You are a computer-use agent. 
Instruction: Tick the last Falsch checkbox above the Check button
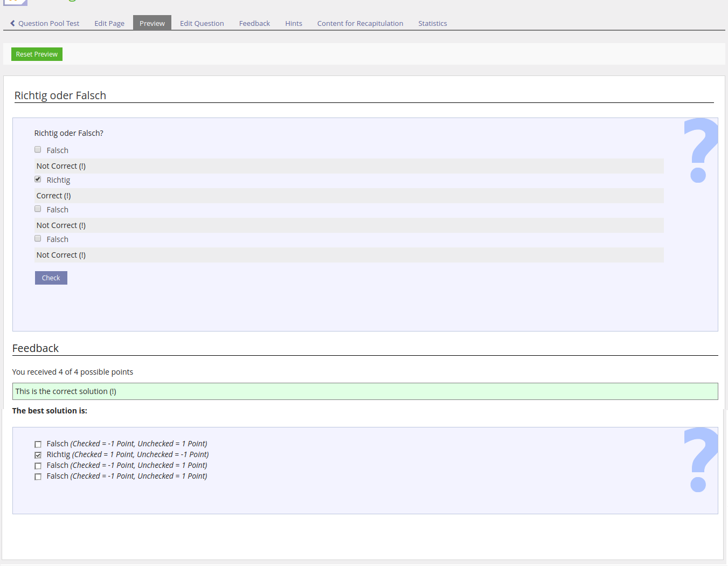click(x=38, y=239)
